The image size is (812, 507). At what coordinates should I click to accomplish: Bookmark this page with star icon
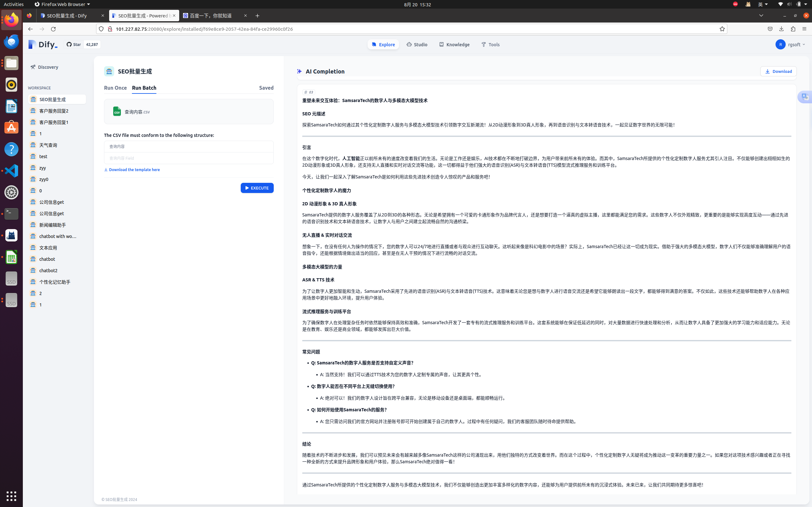pos(722,29)
